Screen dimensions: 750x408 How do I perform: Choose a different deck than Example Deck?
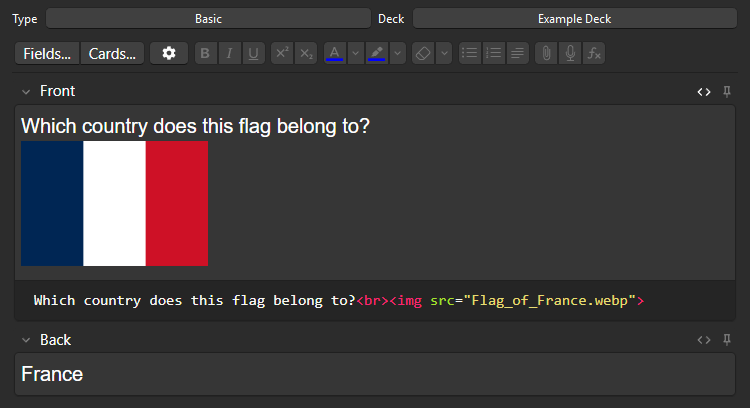[574, 19]
